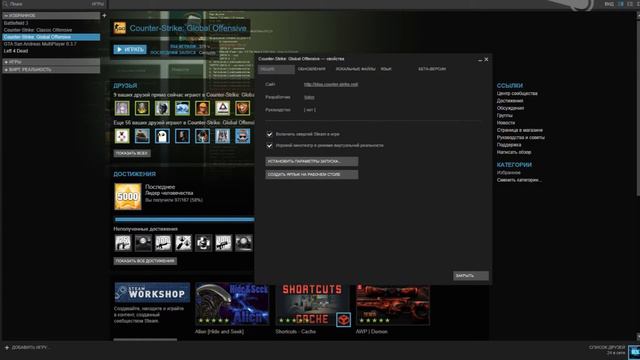
Task: Open Группы link
Action: click(x=504, y=116)
